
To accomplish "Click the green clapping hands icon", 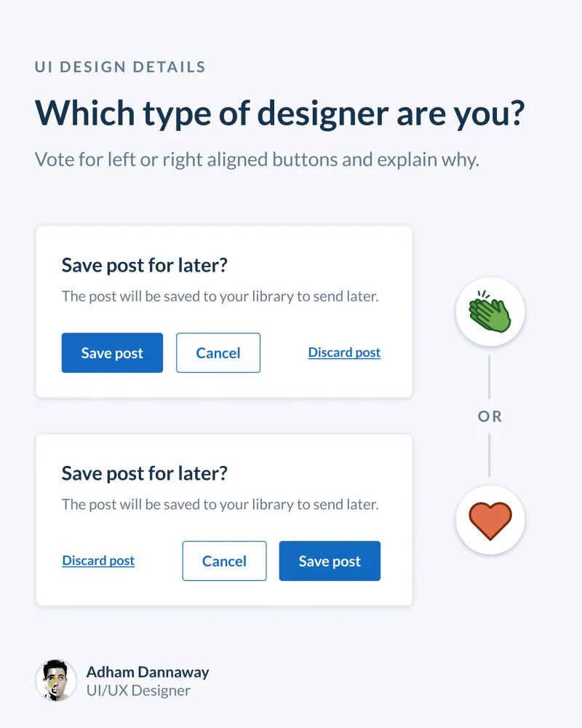I will [490, 312].
